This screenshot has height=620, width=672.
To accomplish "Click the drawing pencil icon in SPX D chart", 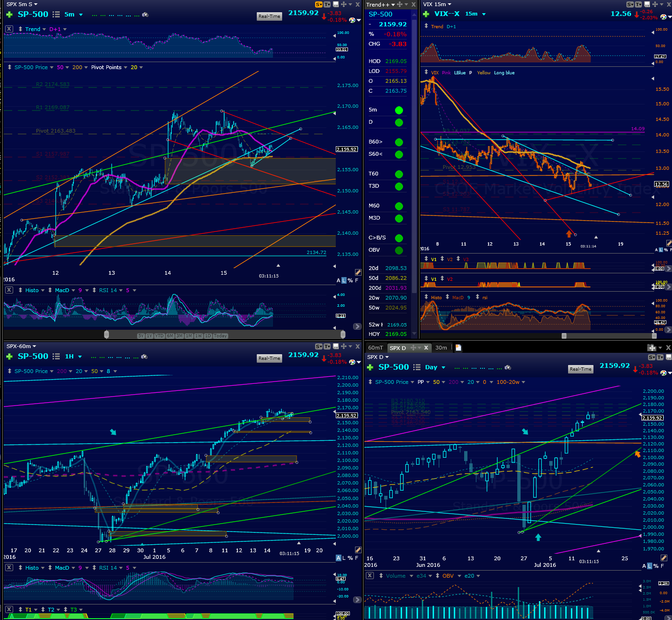I will 664,558.
